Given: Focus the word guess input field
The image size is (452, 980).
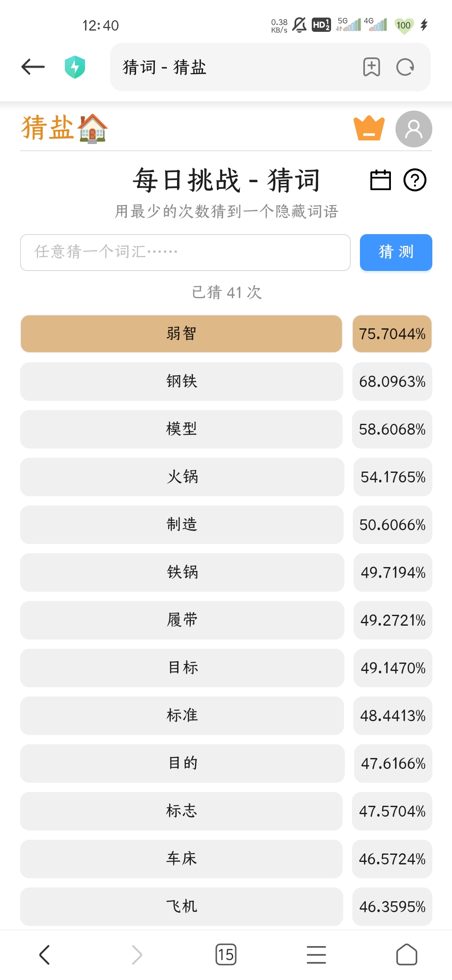Looking at the screenshot, I should [185, 252].
